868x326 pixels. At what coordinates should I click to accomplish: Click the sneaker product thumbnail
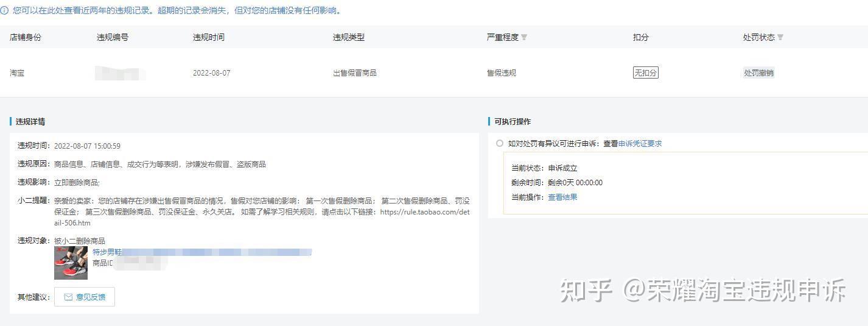click(71, 263)
